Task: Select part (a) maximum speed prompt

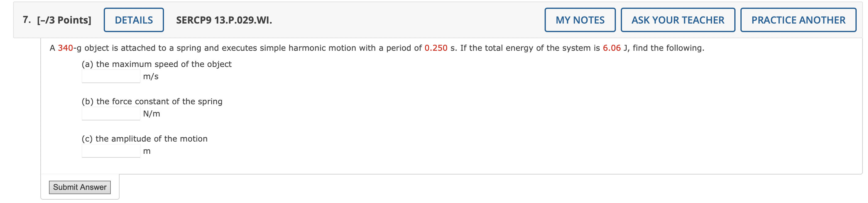Action: (x=157, y=64)
